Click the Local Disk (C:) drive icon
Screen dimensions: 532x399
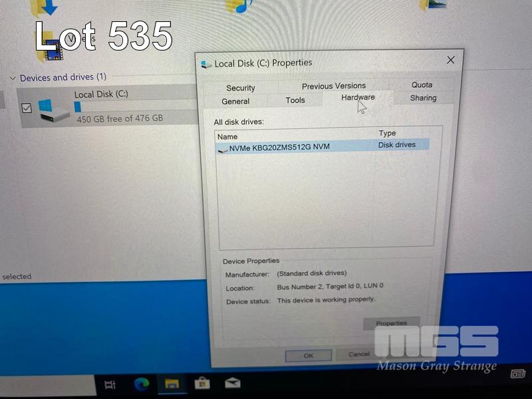(54, 109)
